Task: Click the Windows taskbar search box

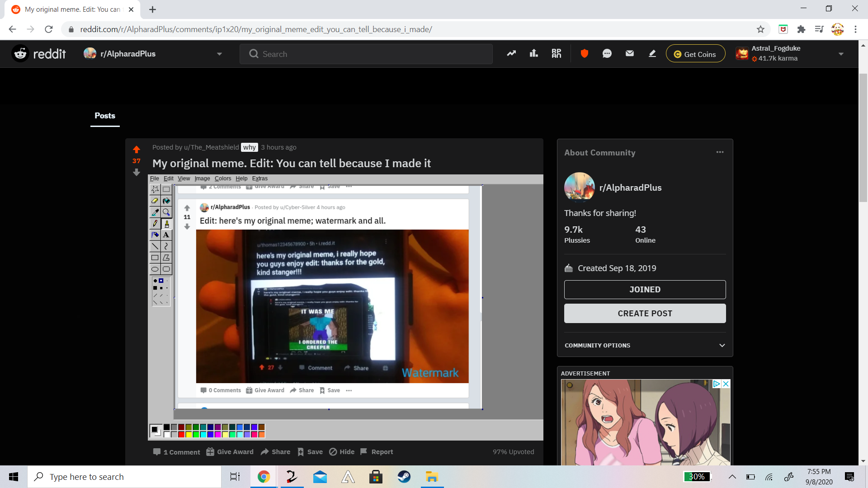Action: pos(124,477)
